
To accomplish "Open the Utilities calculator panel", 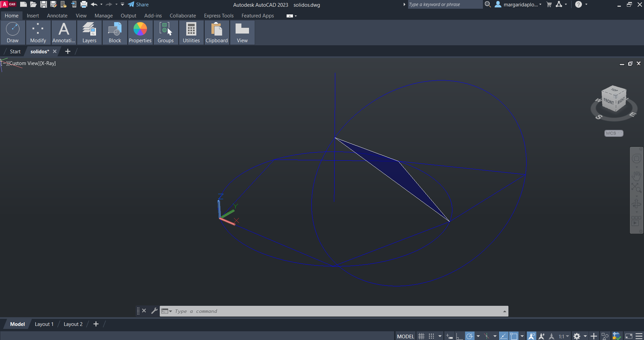I will point(191,33).
